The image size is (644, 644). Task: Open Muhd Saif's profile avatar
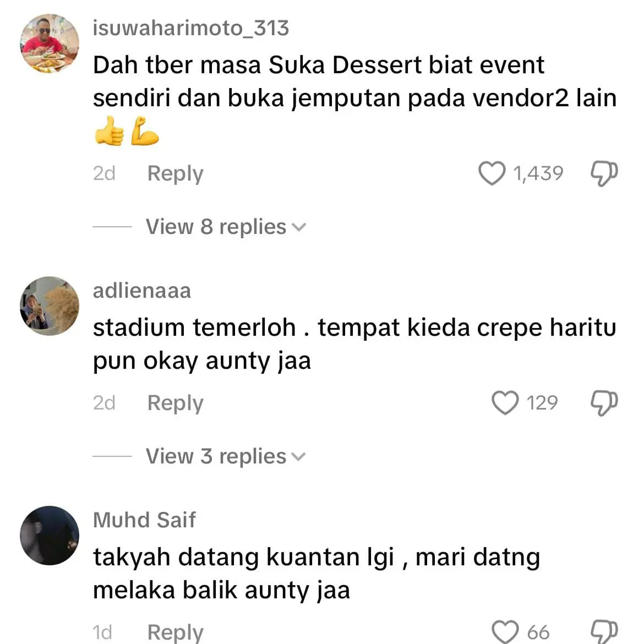coord(50,536)
